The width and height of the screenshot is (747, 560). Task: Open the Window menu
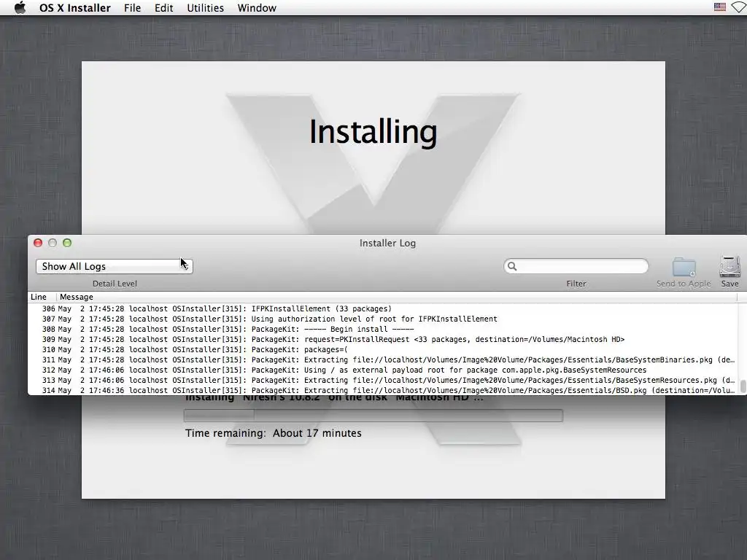point(257,7)
